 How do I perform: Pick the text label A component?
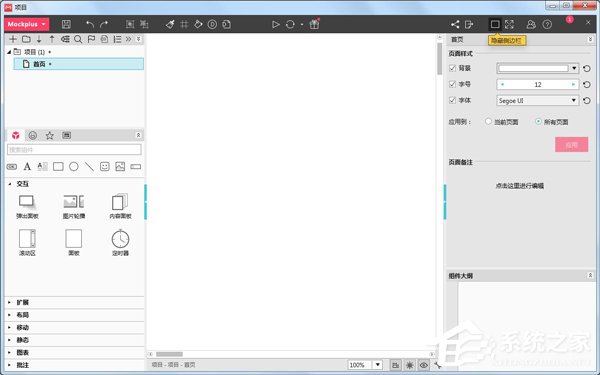(27, 166)
